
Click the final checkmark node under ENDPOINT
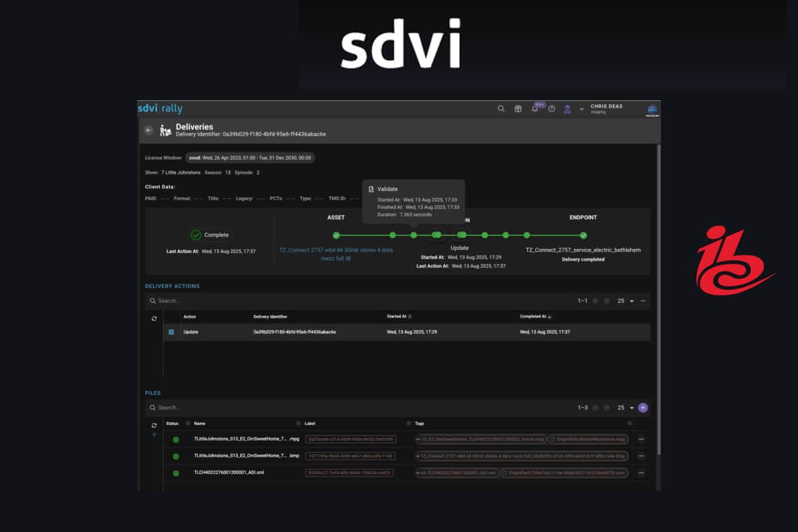[x=583, y=235]
